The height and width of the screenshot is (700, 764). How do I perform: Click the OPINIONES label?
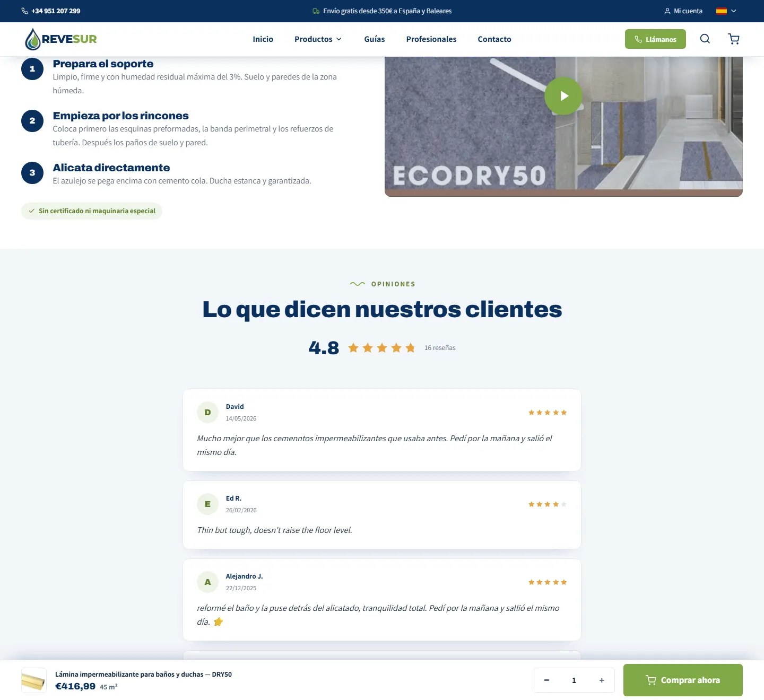[x=393, y=284]
